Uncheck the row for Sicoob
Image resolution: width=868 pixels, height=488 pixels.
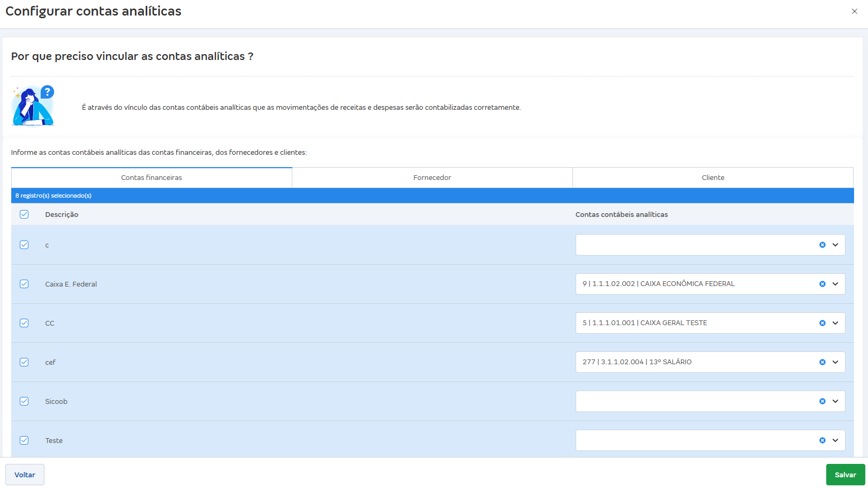tap(24, 401)
